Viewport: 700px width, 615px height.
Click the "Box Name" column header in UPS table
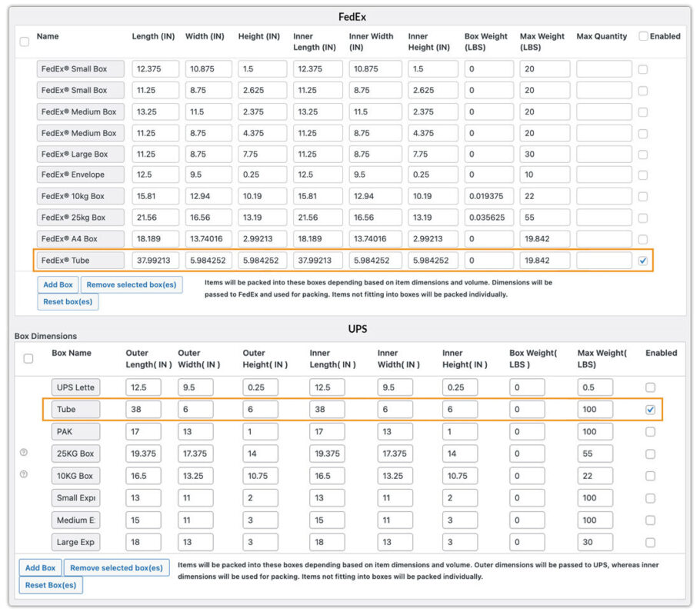[x=72, y=353]
